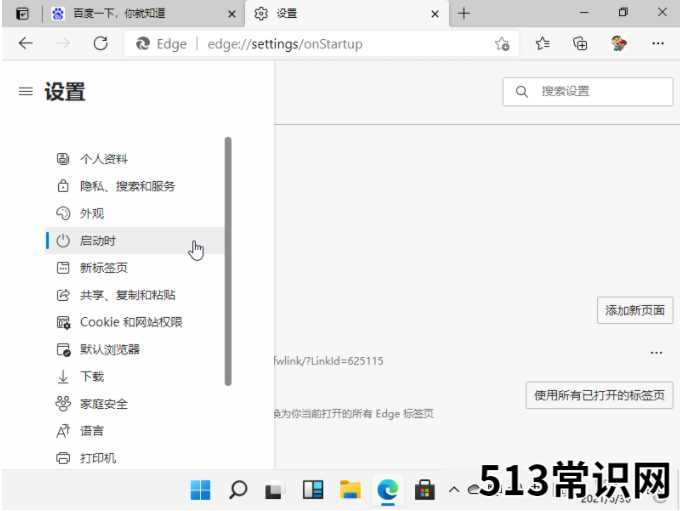Viewport: 680px width, 511px height.
Task: Open 默认浏览器 settings section
Action: (134, 350)
